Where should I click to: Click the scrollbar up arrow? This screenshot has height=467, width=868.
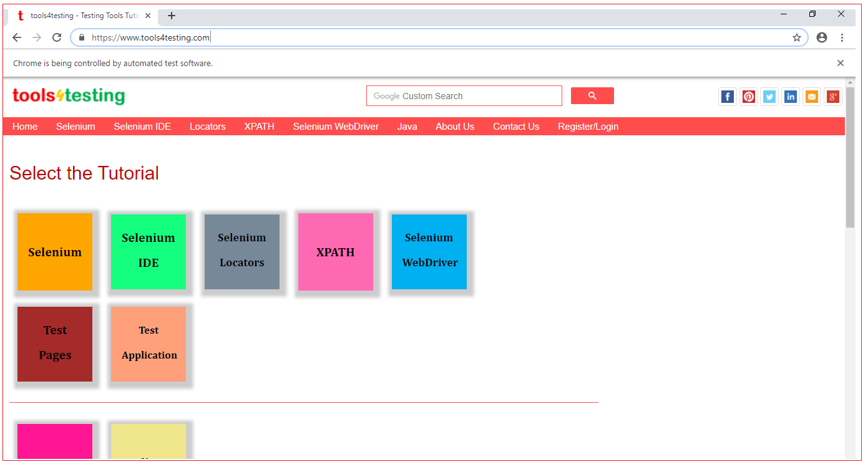point(850,82)
